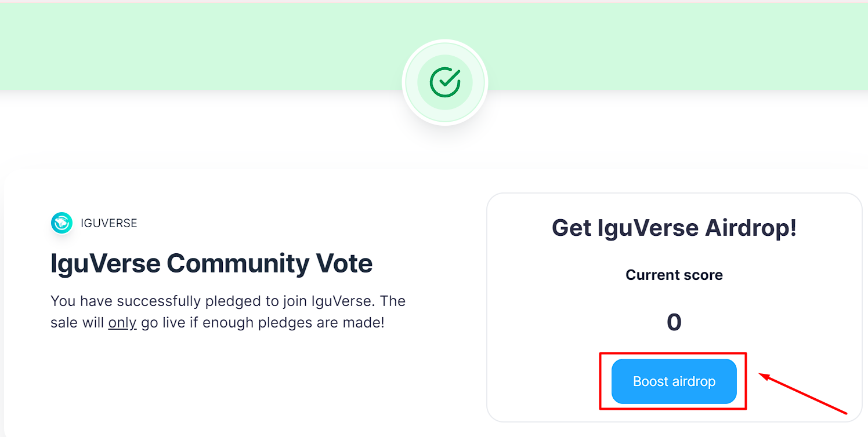Click empty space left of Boost airdrop button

545,381
